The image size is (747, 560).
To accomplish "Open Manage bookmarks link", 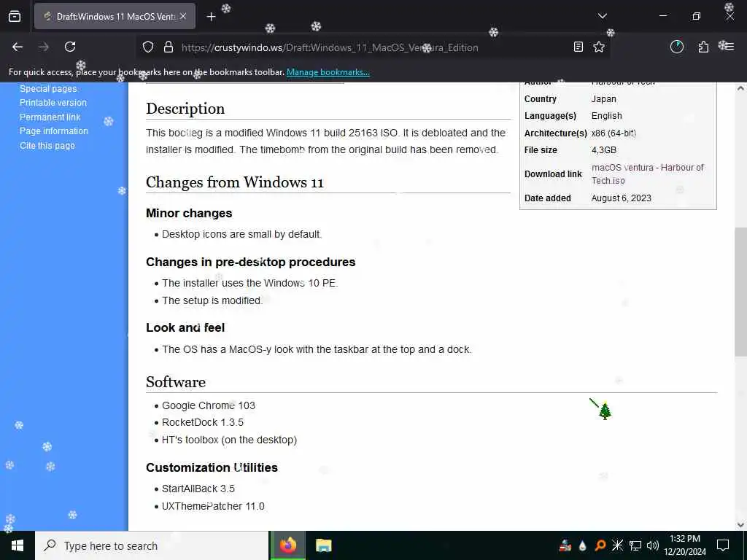I will [x=328, y=72].
